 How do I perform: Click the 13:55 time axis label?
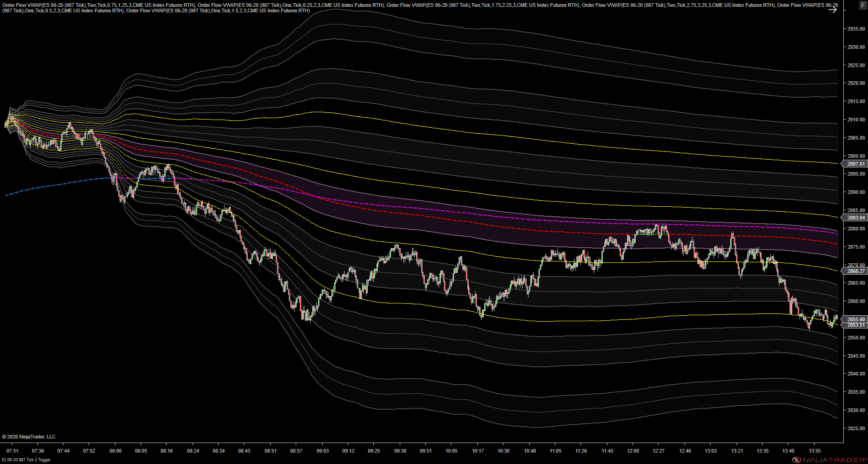pos(815,451)
